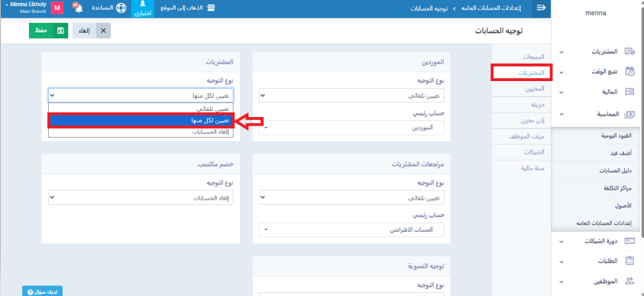
Task: Select إلغاء الحسابات option in open list
Action: pos(141,132)
